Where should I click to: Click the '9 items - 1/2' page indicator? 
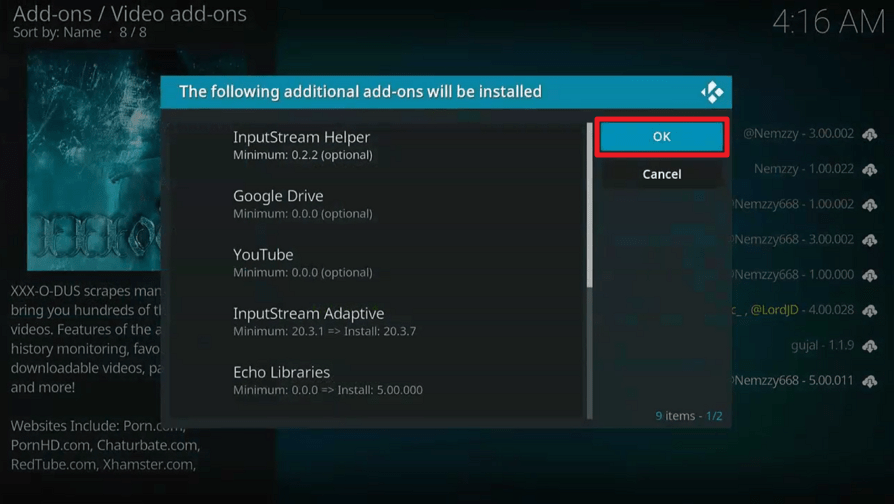point(689,416)
